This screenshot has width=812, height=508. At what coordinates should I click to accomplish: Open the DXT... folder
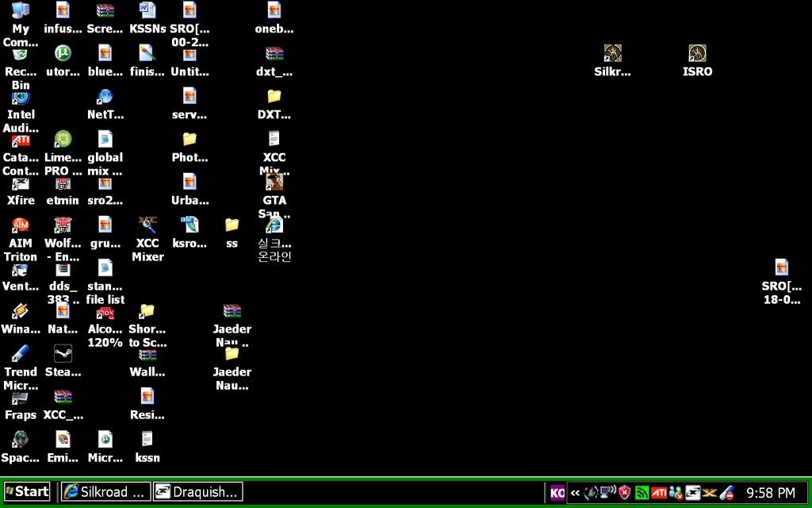274,96
